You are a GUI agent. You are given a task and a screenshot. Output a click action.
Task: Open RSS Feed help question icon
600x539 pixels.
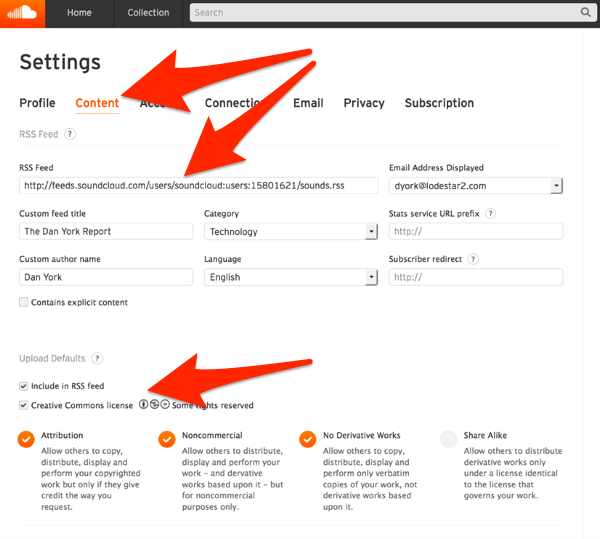(x=70, y=134)
